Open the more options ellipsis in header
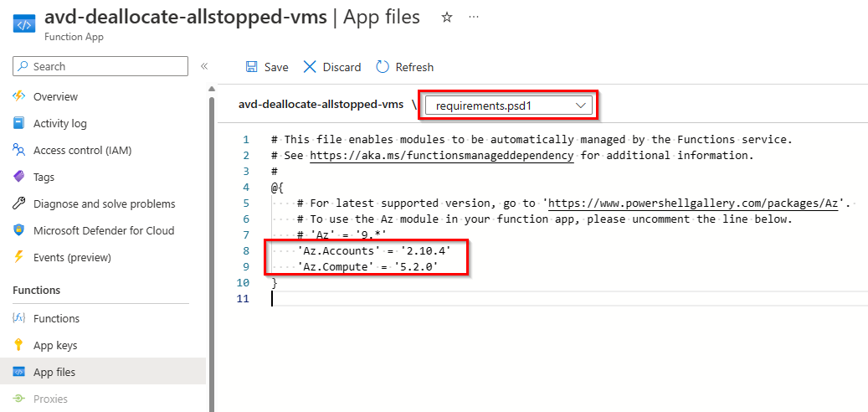This screenshot has height=412, width=868. 474,17
